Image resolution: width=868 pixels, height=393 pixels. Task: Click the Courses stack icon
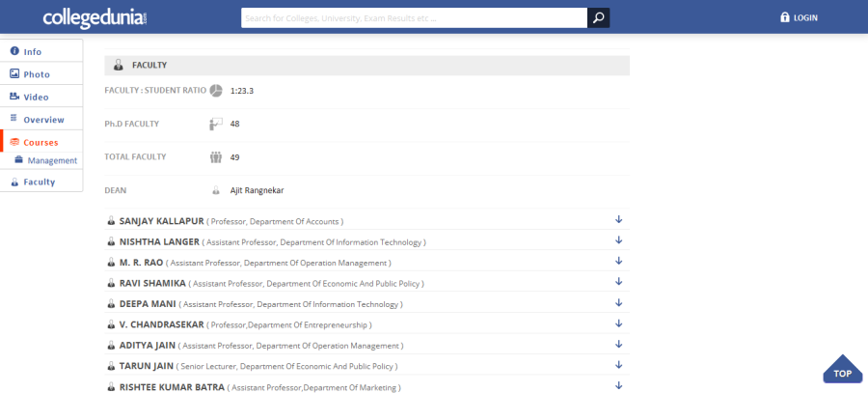click(14, 142)
